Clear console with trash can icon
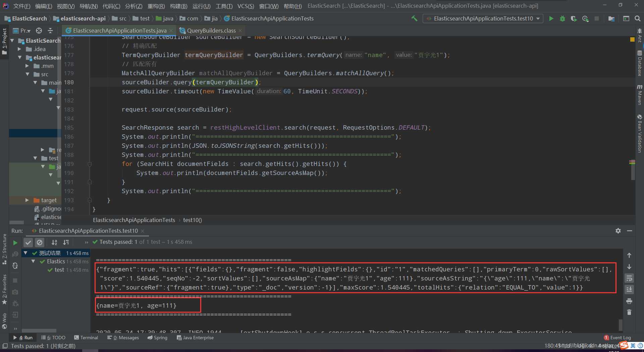 [x=629, y=312]
